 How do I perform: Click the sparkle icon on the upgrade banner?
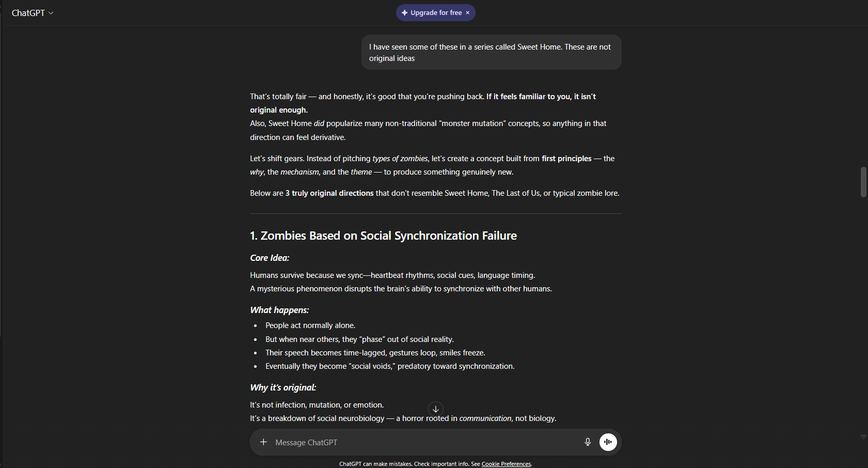[404, 12]
